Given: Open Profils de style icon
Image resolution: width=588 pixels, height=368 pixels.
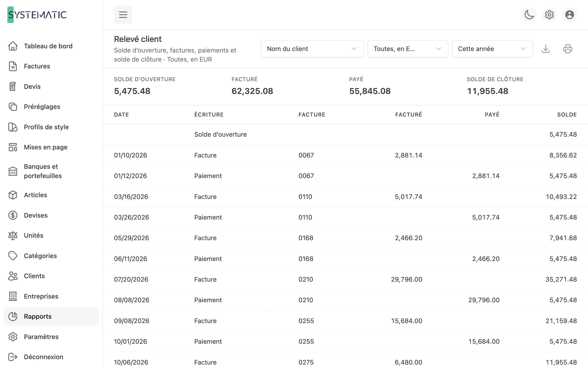Looking at the screenshot, I should 13,127.
